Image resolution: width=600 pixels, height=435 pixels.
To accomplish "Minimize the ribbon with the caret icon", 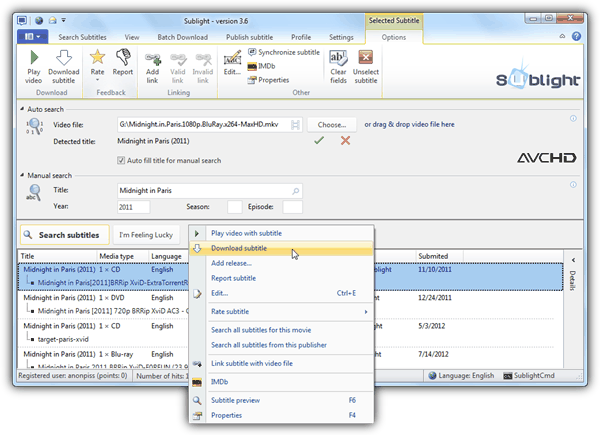I will point(562,36).
